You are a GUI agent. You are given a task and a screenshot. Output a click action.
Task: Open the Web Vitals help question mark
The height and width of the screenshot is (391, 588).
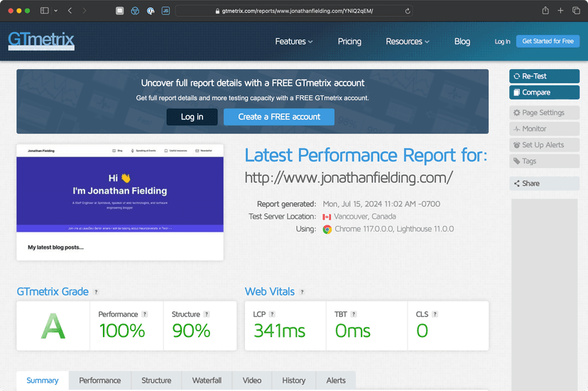click(x=302, y=292)
